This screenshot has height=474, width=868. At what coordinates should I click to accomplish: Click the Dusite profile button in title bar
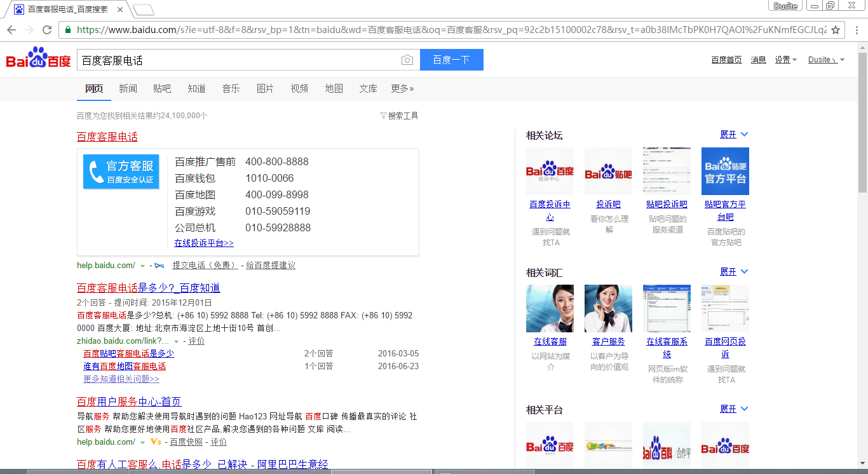[x=785, y=6]
